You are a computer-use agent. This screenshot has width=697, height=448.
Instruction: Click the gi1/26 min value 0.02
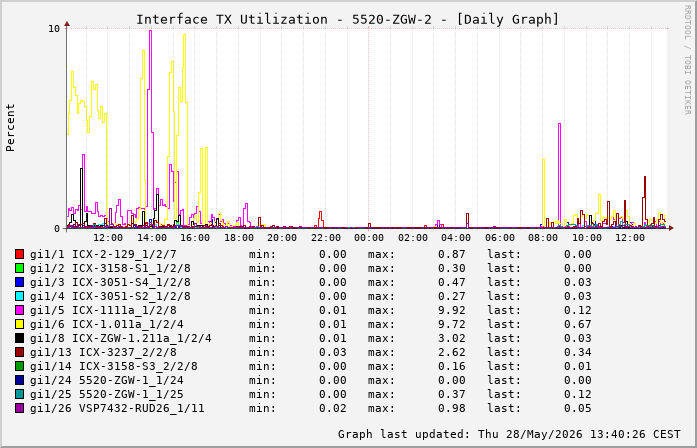332,408
